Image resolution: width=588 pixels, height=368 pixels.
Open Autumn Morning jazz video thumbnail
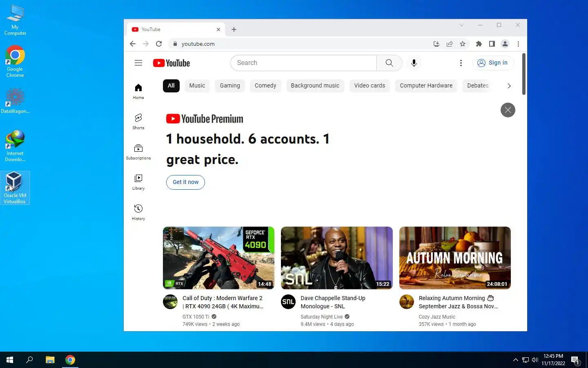455,258
